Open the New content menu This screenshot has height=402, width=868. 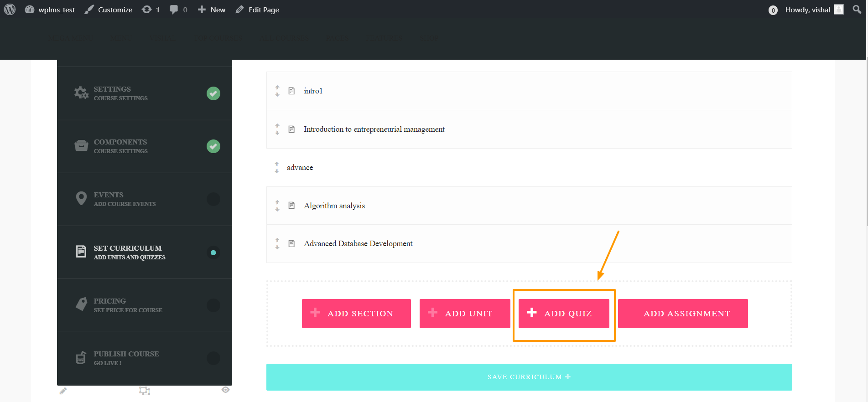click(212, 10)
